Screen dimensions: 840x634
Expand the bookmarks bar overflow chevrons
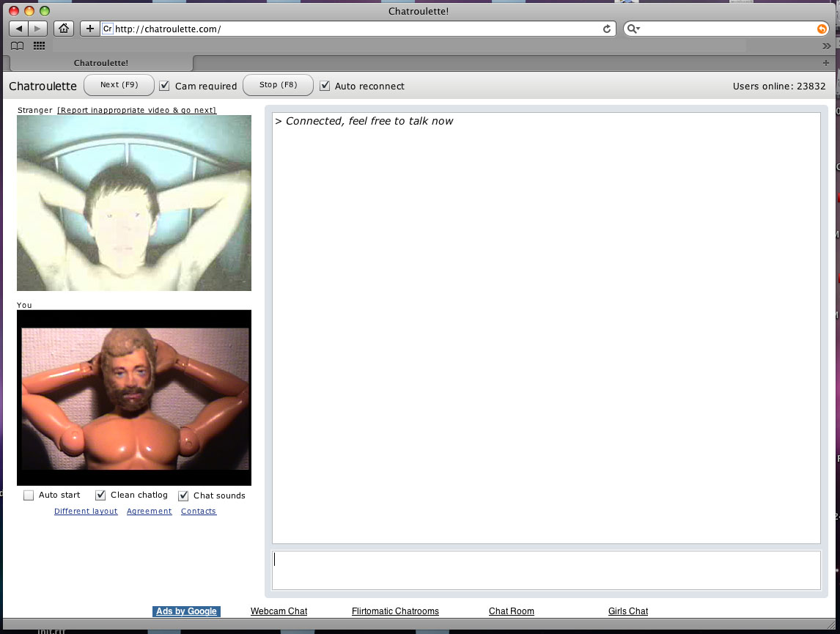point(827,46)
